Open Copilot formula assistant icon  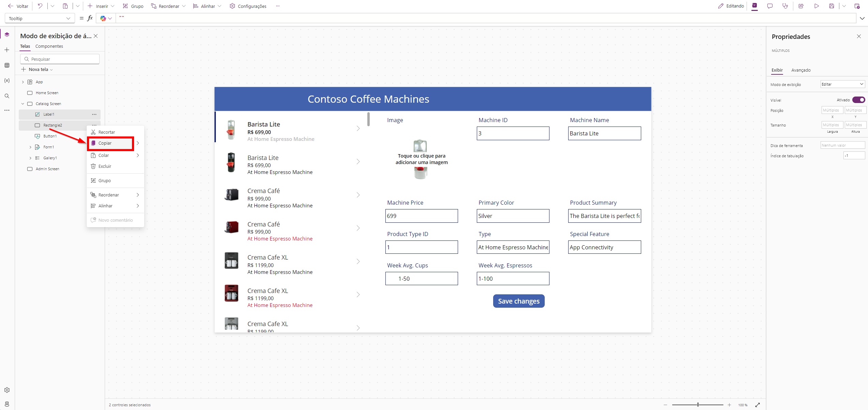click(103, 18)
